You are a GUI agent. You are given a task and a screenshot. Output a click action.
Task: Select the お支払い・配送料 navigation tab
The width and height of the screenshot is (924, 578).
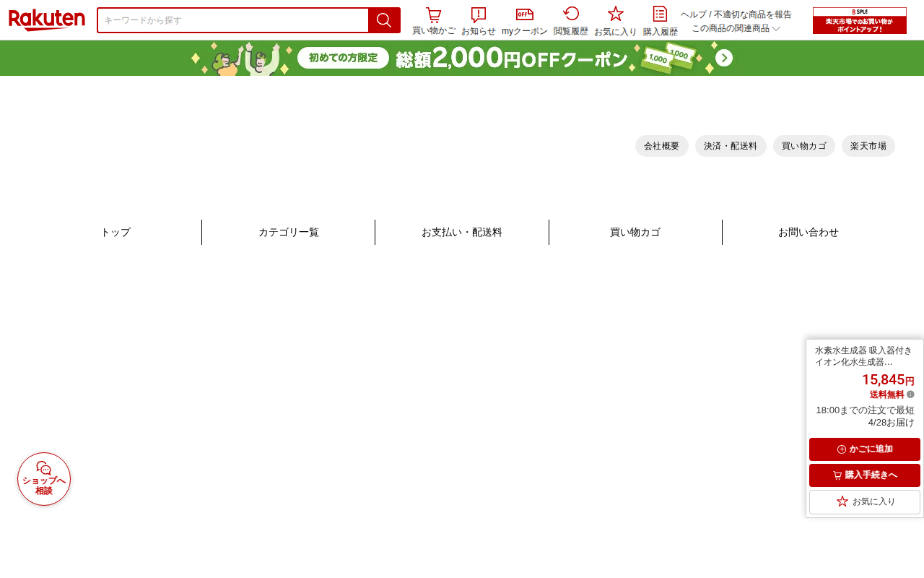click(x=462, y=233)
